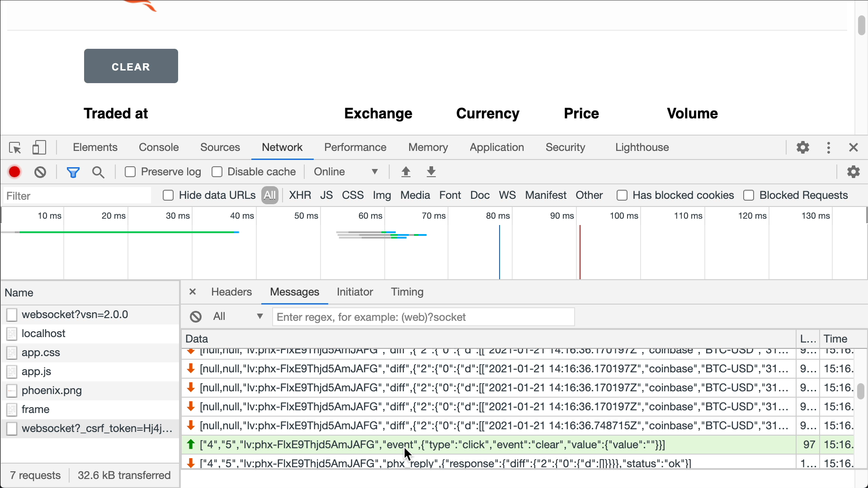
Task: Toggle the network filter funnel icon
Action: click(73, 172)
